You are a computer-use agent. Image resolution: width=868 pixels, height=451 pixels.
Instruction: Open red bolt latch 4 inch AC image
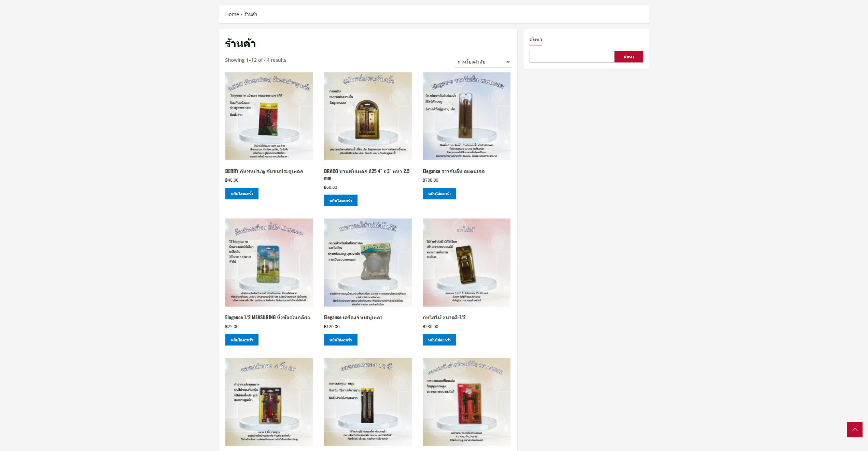pos(269,402)
